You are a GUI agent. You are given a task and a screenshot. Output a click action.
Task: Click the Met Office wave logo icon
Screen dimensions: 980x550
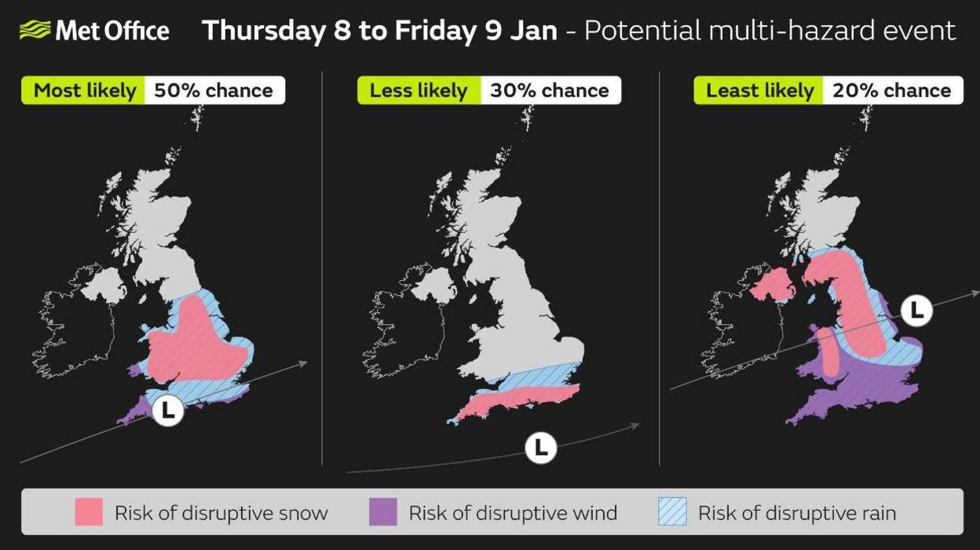pos(35,31)
